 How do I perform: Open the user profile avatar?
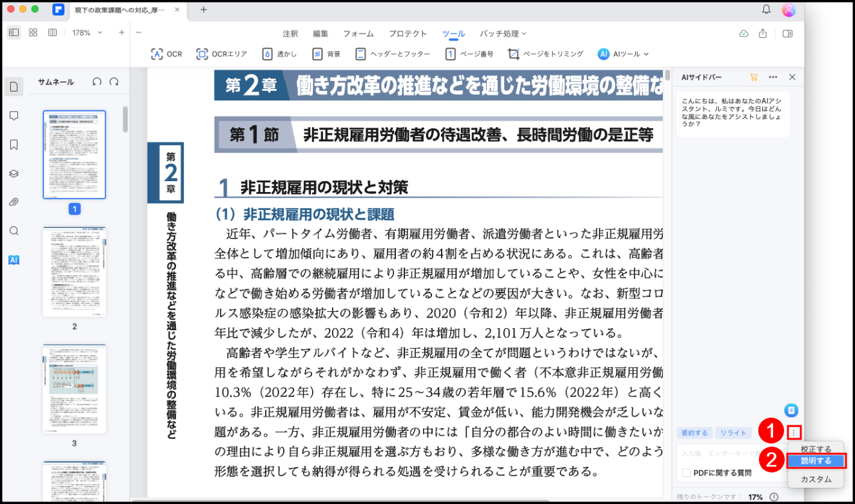click(x=789, y=10)
